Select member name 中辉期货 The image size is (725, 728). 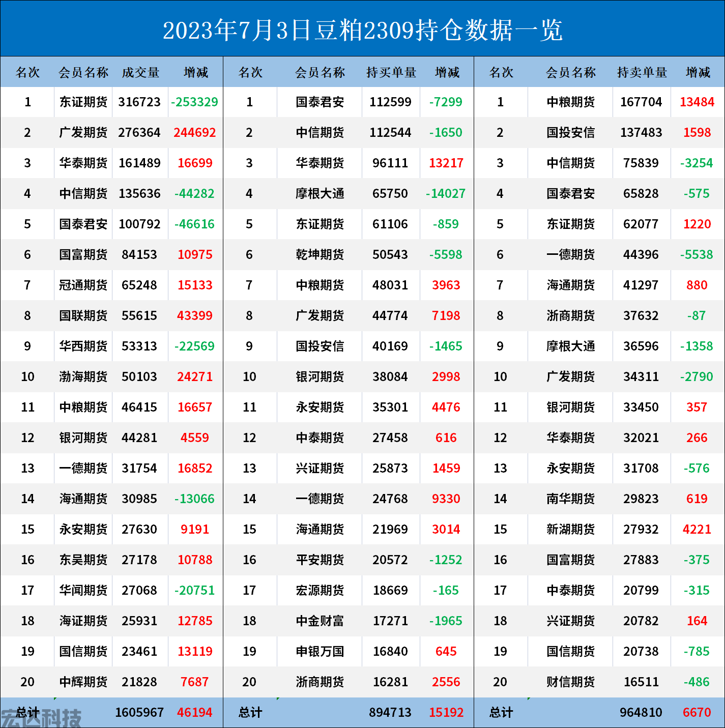click(83, 682)
